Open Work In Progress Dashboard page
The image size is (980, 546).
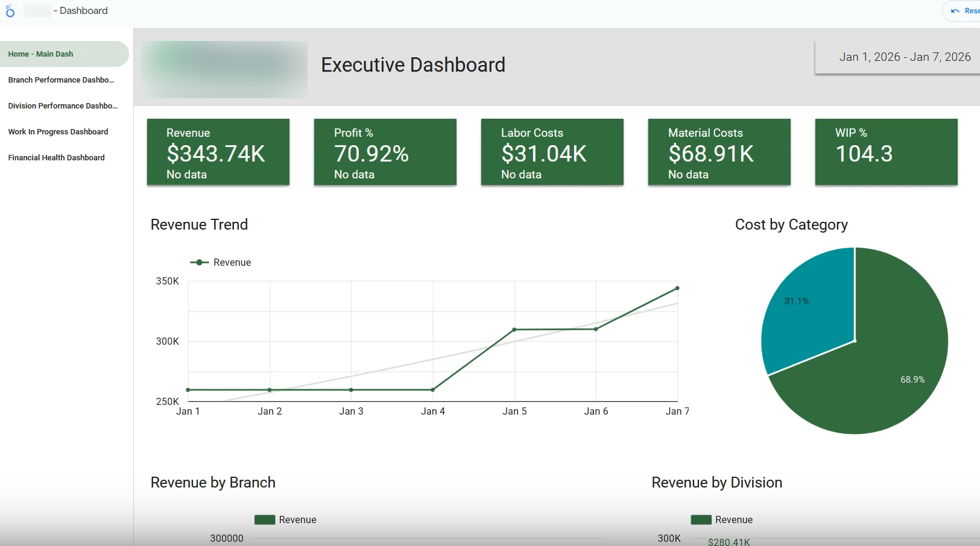pos(64,131)
